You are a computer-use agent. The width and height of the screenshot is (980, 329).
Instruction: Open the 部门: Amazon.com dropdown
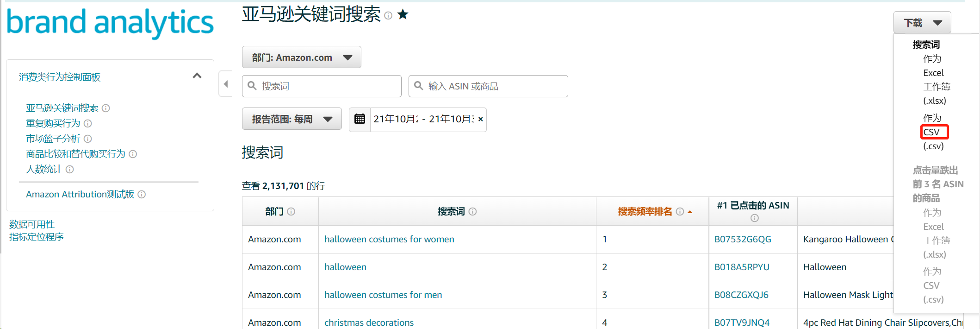click(301, 57)
